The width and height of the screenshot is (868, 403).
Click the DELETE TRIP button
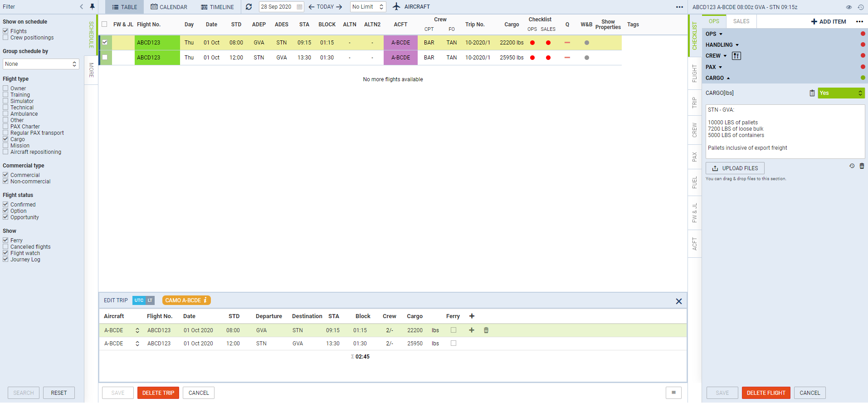point(158,393)
